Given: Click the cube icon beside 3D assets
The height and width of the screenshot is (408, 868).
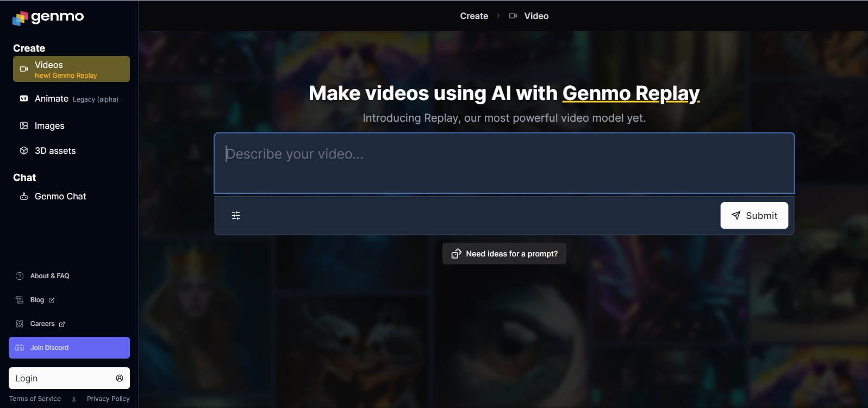Looking at the screenshot, I should 24,150.
